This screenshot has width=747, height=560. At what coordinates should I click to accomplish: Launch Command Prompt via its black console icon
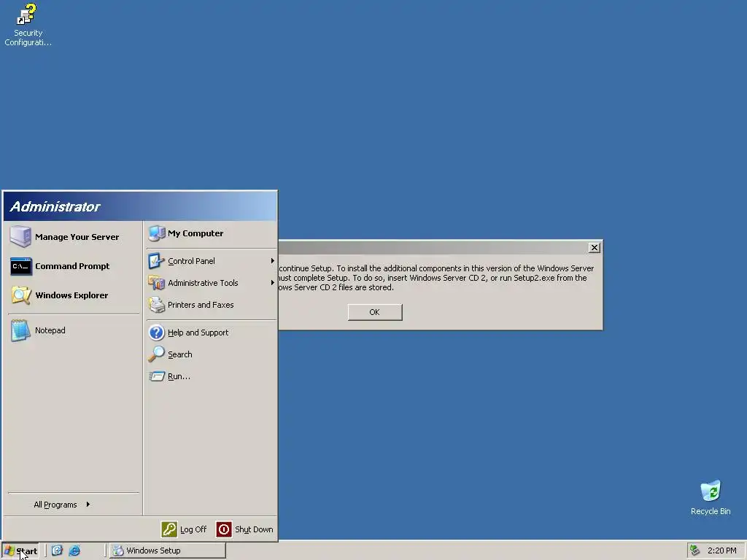click(x=21, y=266)
